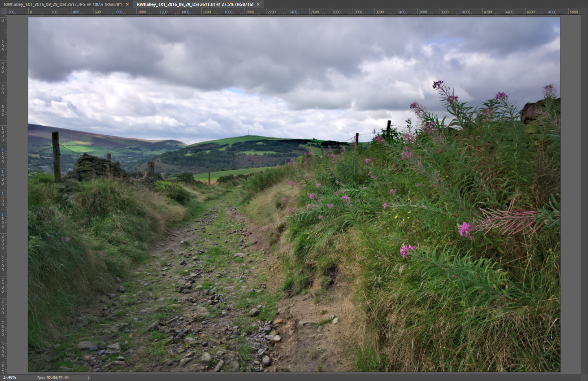This screenshot has height=381, width=588.
Task: Click the 27.48% zoom level field
Action: [x=10, y=377]
